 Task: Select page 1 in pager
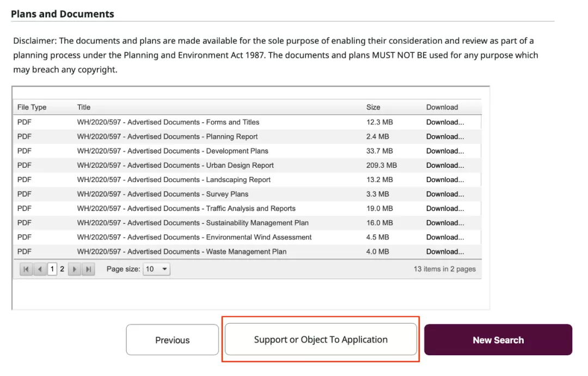tap(52, 269)
